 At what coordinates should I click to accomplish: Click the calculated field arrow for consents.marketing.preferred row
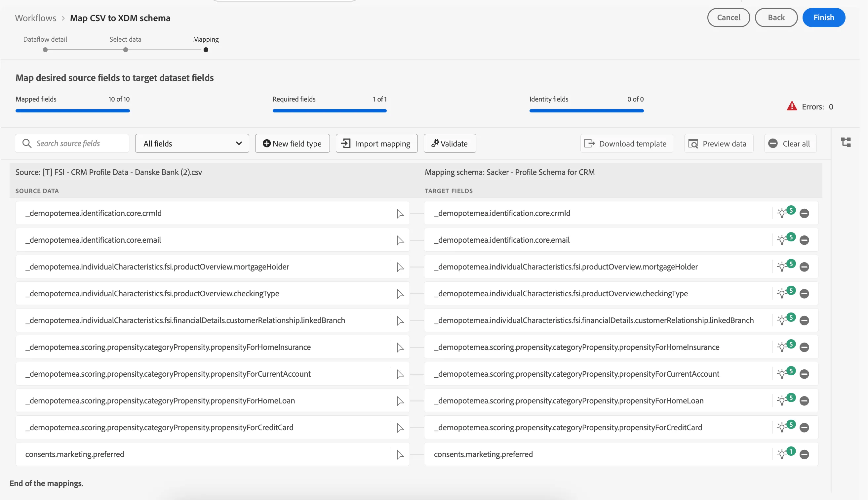pyautogui.click(x=400, y=454)
